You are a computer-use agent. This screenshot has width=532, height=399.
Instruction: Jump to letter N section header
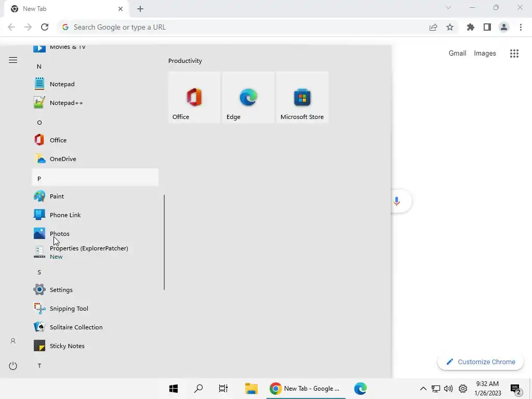point(95,66)
